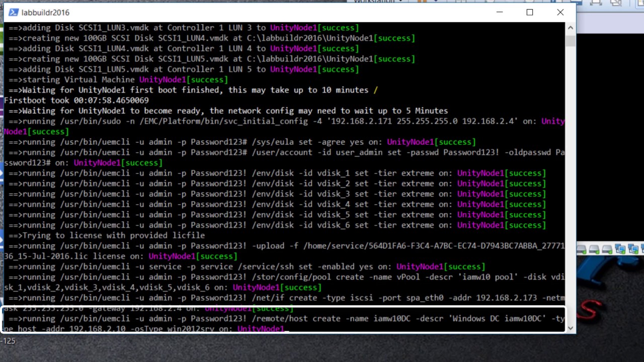This screenshot has width=644, height=362.
Task: Click the 'creating new 100GB SCSI Disk SCSI1_LUN5.vmdk' line
Action: pos(212,59)
